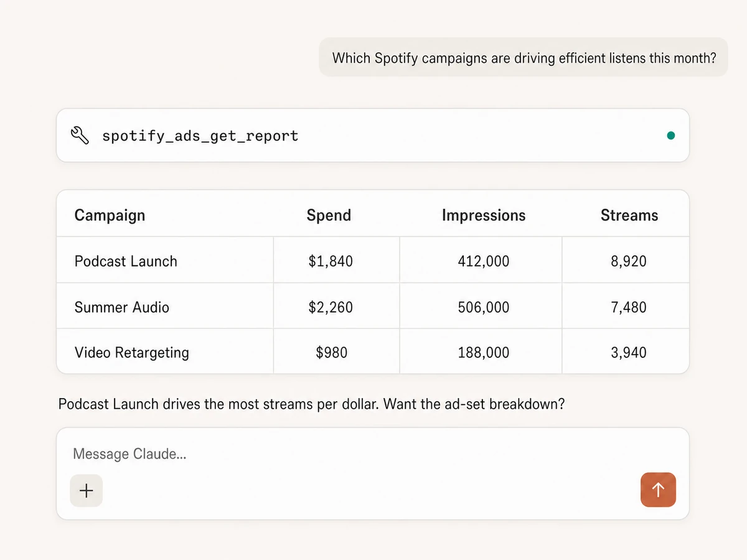747x560 pixels.
Task: Click the $1,840 spend value
Action: (331, 261)
